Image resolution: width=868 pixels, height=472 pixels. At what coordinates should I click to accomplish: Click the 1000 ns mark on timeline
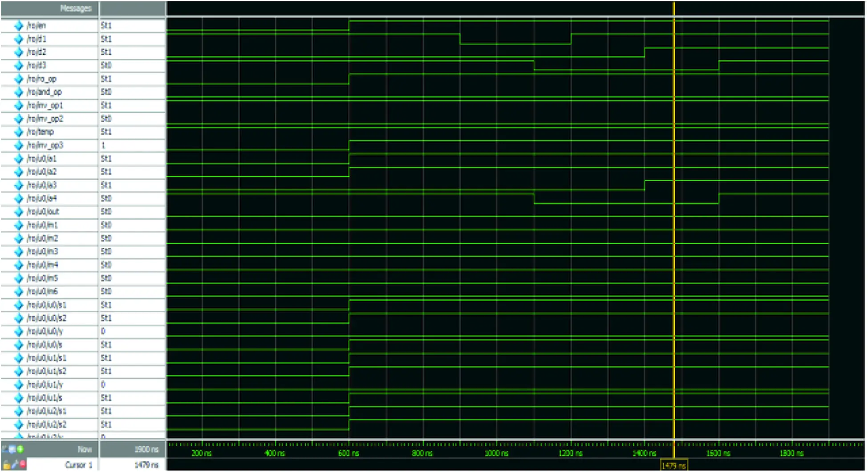496,453
